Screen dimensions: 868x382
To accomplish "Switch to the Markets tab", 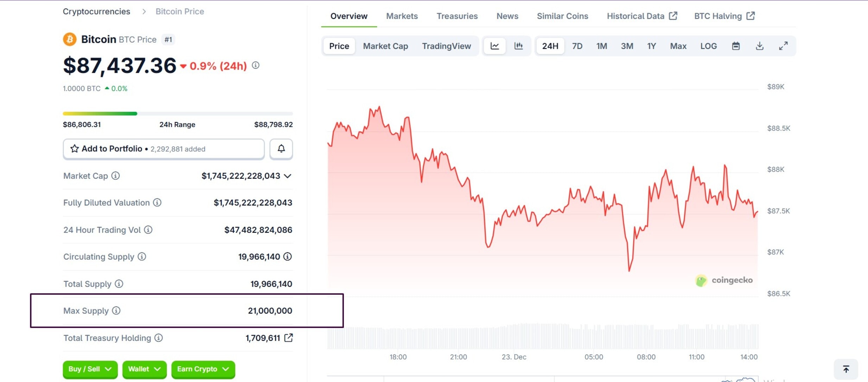I will (402, 16).
